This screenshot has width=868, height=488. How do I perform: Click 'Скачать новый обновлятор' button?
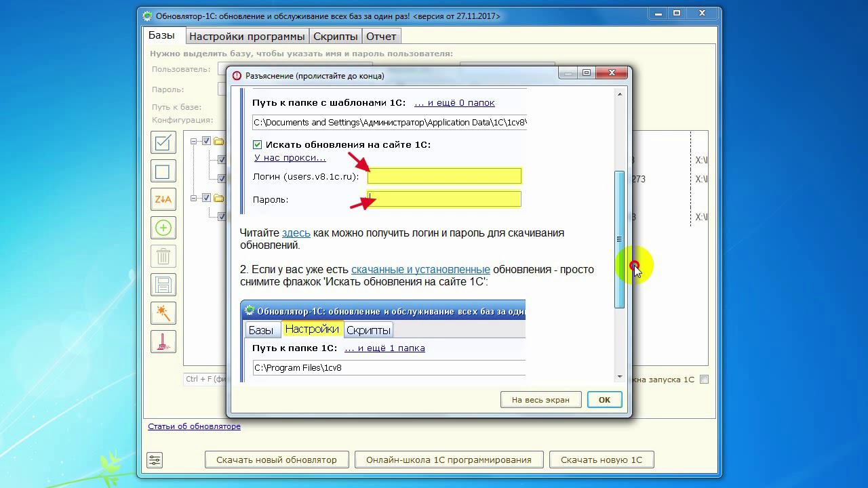tap(277, 460)
